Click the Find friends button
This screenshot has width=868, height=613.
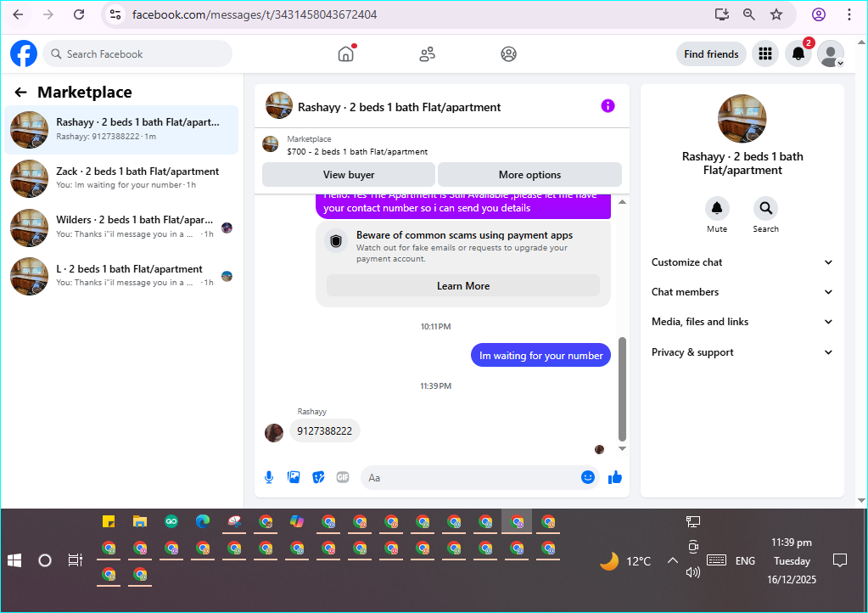711,53
